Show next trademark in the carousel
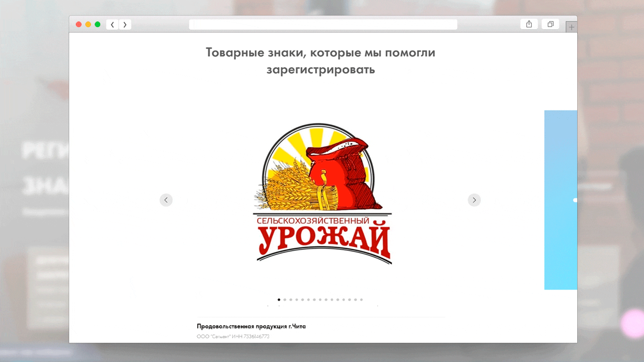Image resolution: width=644 pixels, height=362 pixels. [x=474, y=200]
